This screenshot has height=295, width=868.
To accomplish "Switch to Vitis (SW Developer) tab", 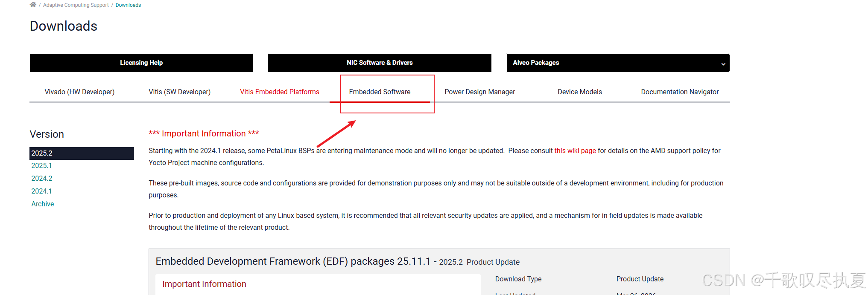I will pos(180,92).
